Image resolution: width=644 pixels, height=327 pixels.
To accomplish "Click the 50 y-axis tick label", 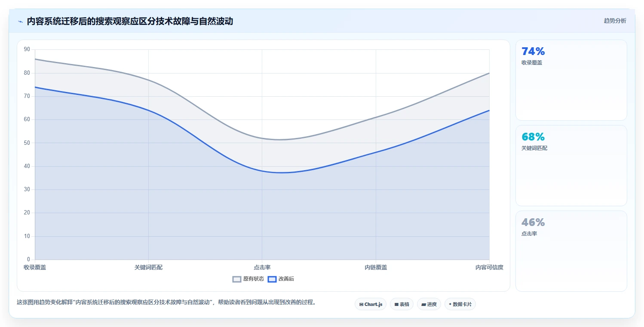I will tap(27, 143).
